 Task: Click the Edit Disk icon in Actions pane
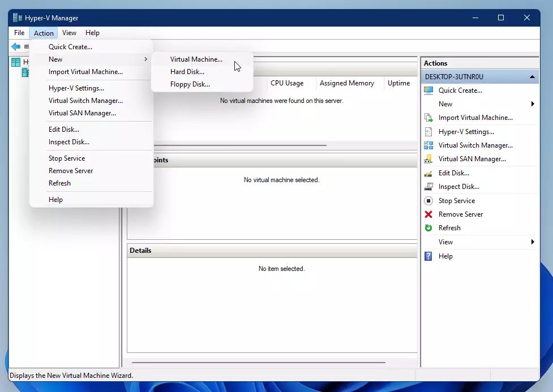click(x=428, y=173)
